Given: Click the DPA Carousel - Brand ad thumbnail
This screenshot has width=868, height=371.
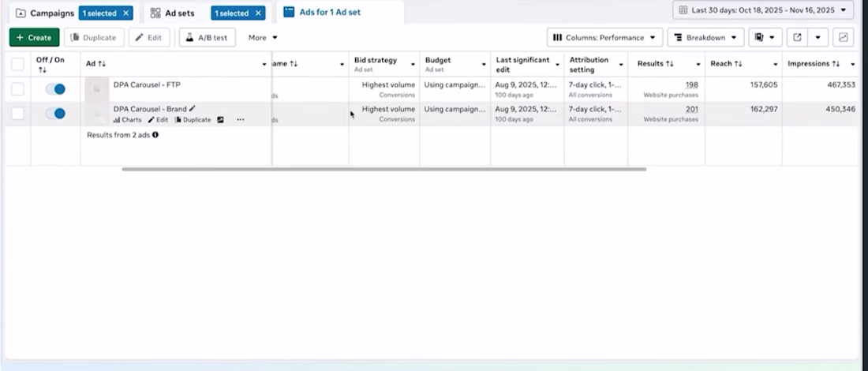Looking at the screenshot, I should click(x=97, y=114).
